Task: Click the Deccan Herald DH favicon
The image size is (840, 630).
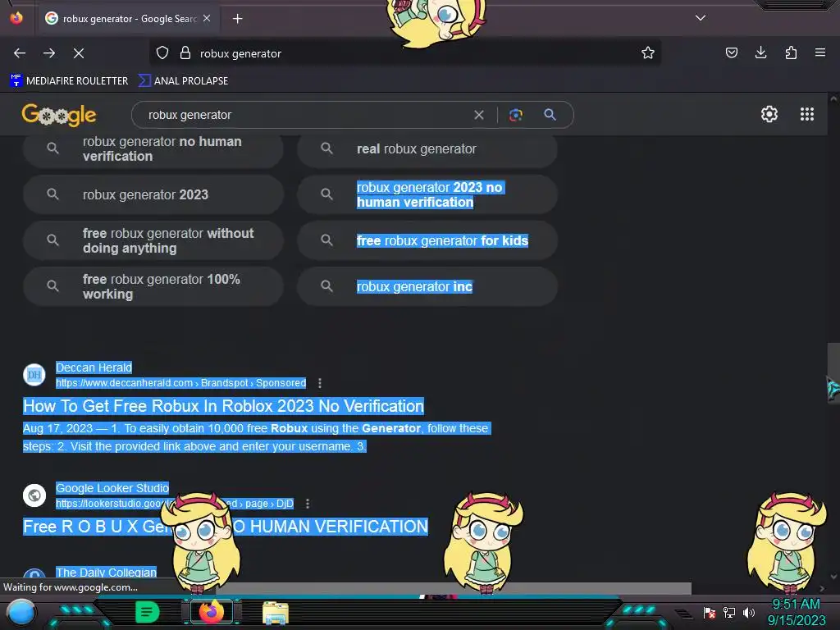Action: click(x=34, y=374)
